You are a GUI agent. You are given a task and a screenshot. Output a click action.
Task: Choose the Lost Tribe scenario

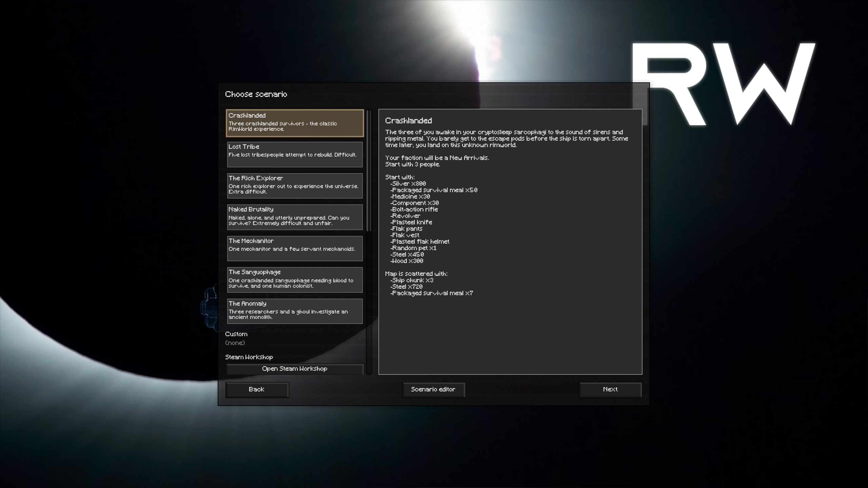point(295,155)
